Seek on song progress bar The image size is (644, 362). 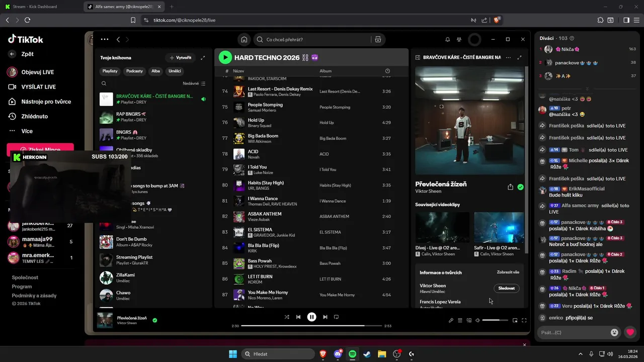click(311, 326)
